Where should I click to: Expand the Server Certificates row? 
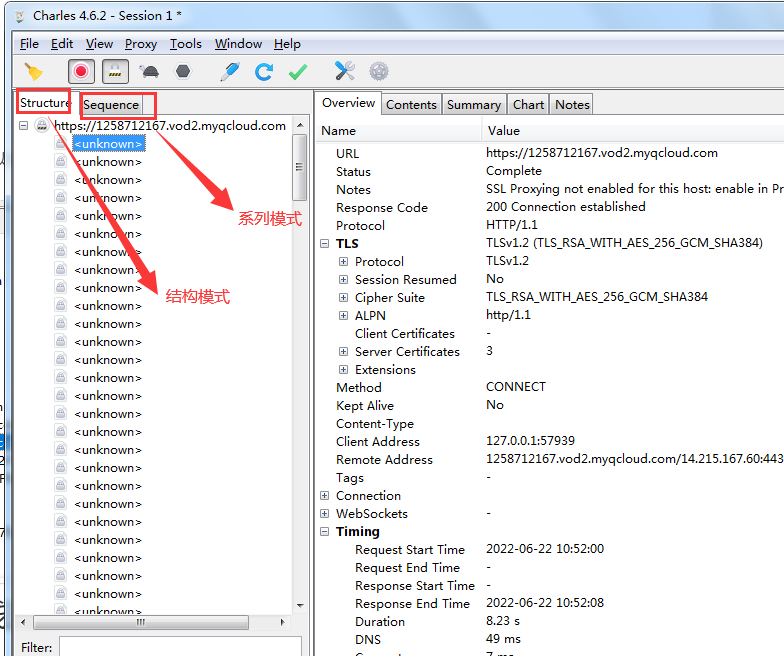pos(344,352)
